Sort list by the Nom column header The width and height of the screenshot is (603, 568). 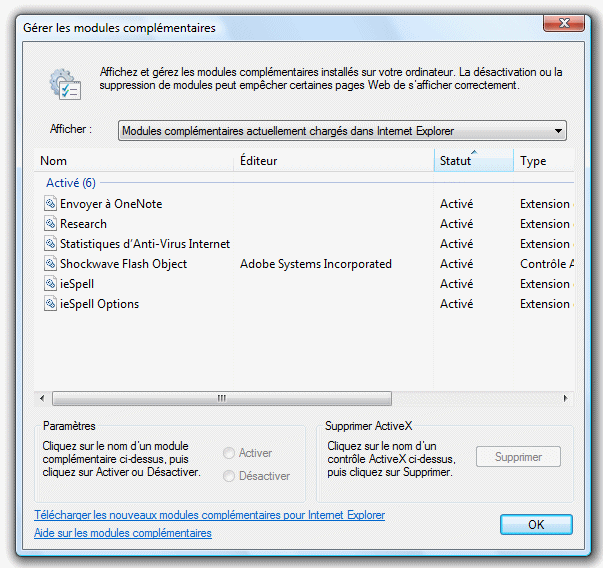pyautogui.click(x=134, y=160)
